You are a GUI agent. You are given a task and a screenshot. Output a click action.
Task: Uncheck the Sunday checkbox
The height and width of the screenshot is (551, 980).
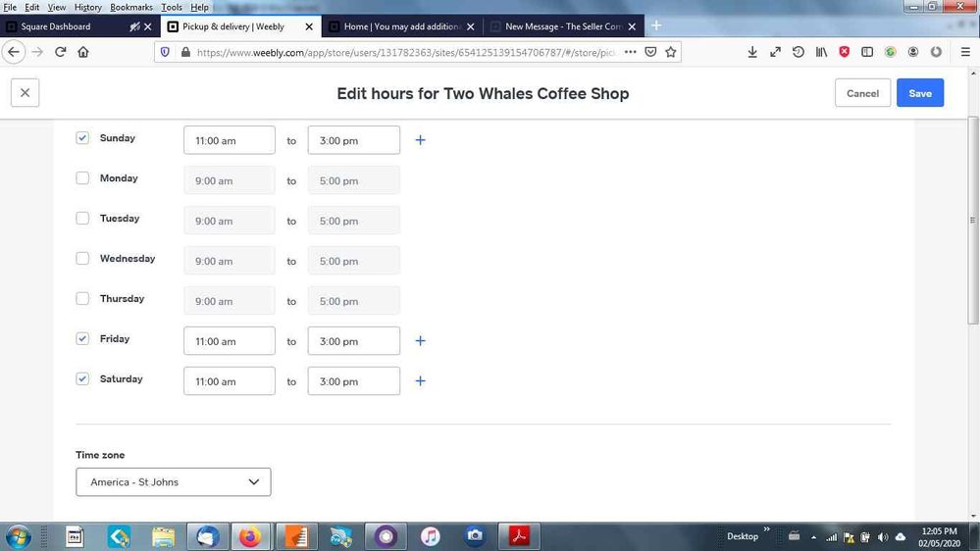tap(82, 138)
